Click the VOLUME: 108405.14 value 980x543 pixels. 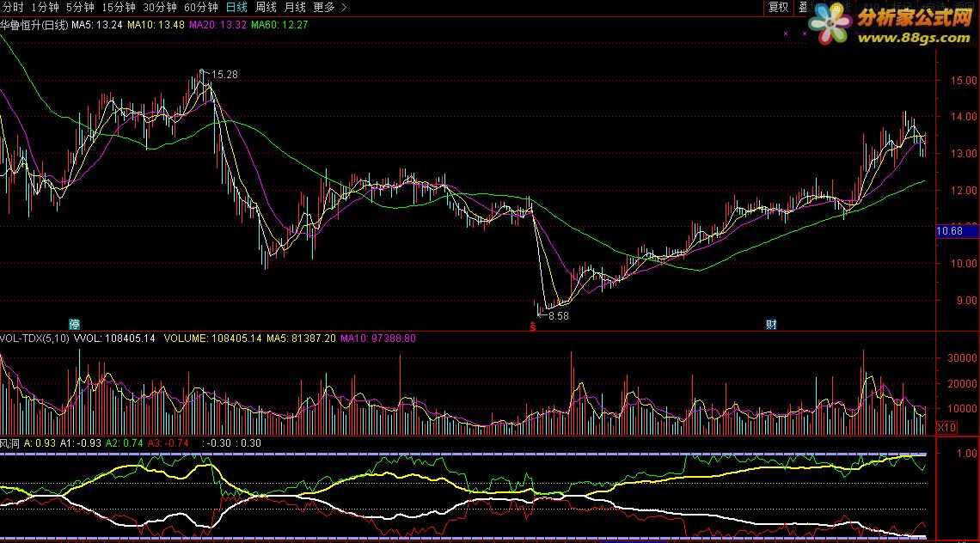213,339
